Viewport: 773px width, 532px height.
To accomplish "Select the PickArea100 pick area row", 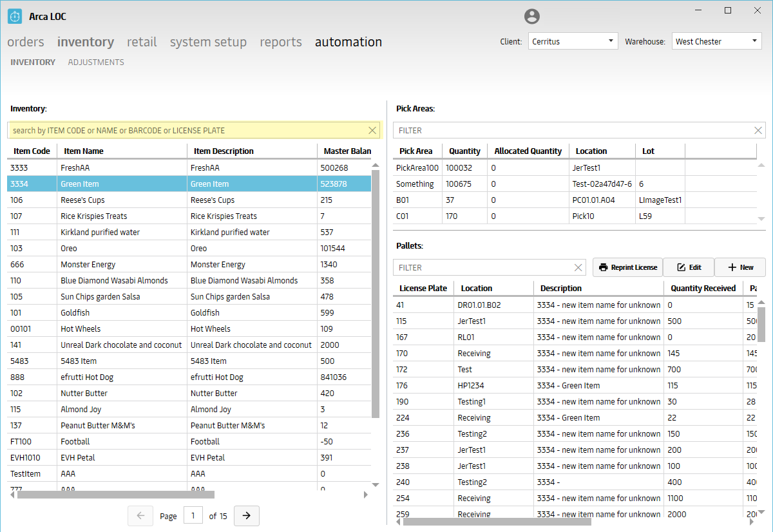I will [575, 168].
